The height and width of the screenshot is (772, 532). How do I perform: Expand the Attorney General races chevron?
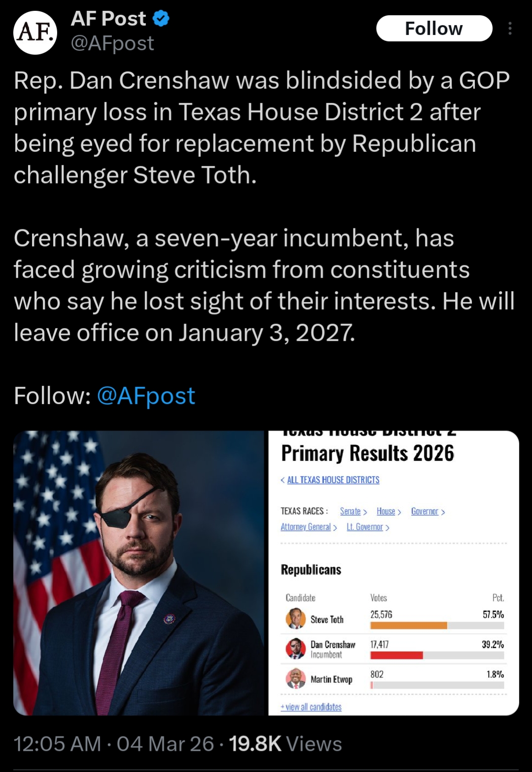(x=335, y=528)
